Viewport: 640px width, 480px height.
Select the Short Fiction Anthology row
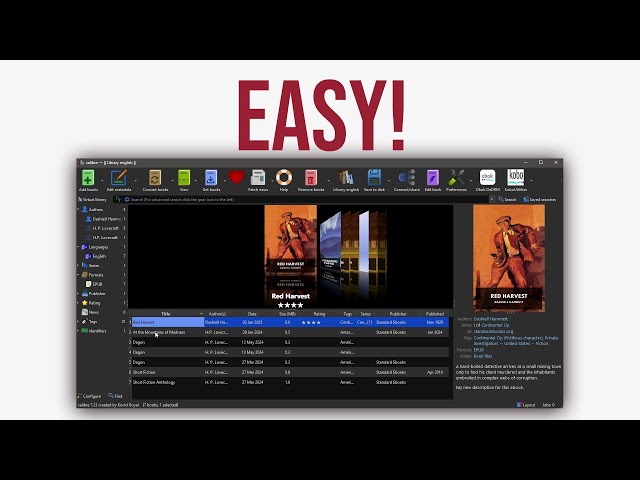coord(290,382)
